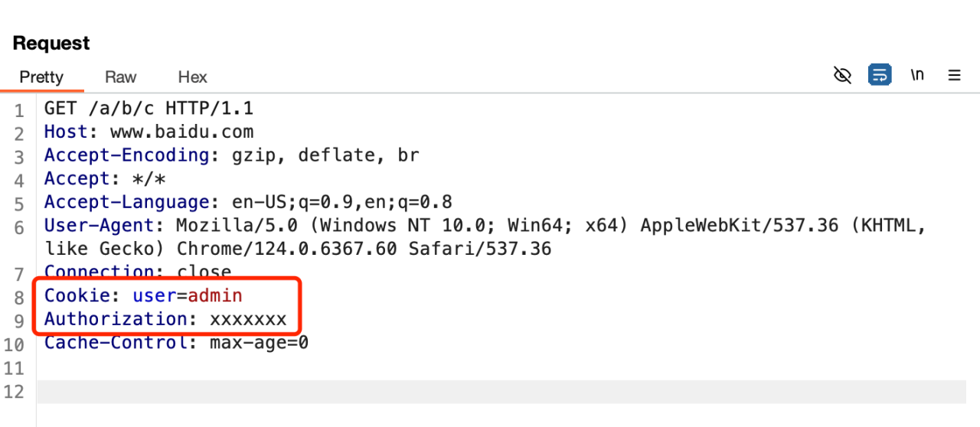Click the Host www.baidu.com value
This screenshot has width=980, height=427.
[181, 132]
